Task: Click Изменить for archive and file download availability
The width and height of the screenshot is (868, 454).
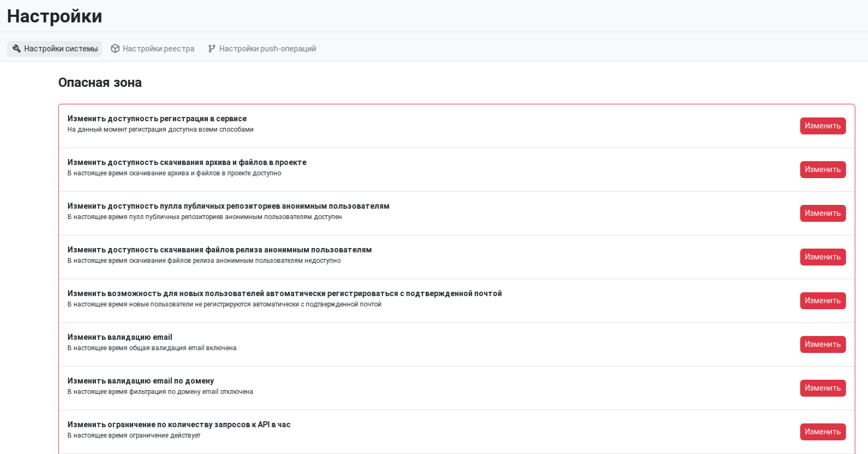Action: [823, 169]
